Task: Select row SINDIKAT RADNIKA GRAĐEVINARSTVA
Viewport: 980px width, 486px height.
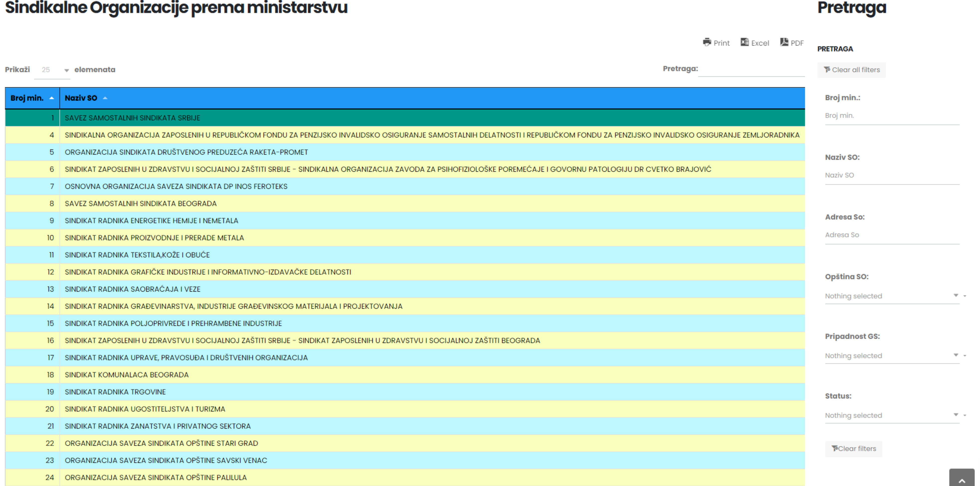Action: [x=405, y=306]
